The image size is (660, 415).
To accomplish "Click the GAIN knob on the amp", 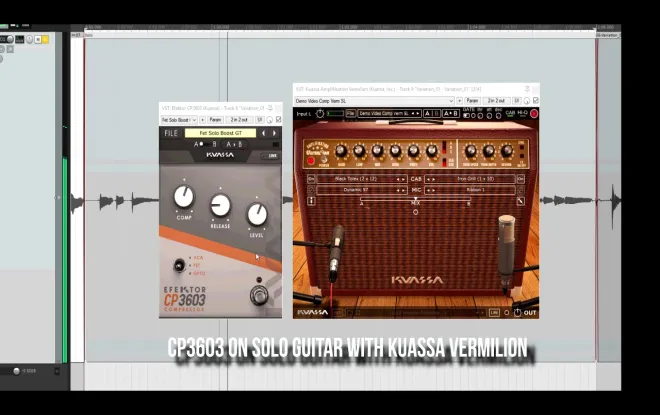I will coord(341,151).
